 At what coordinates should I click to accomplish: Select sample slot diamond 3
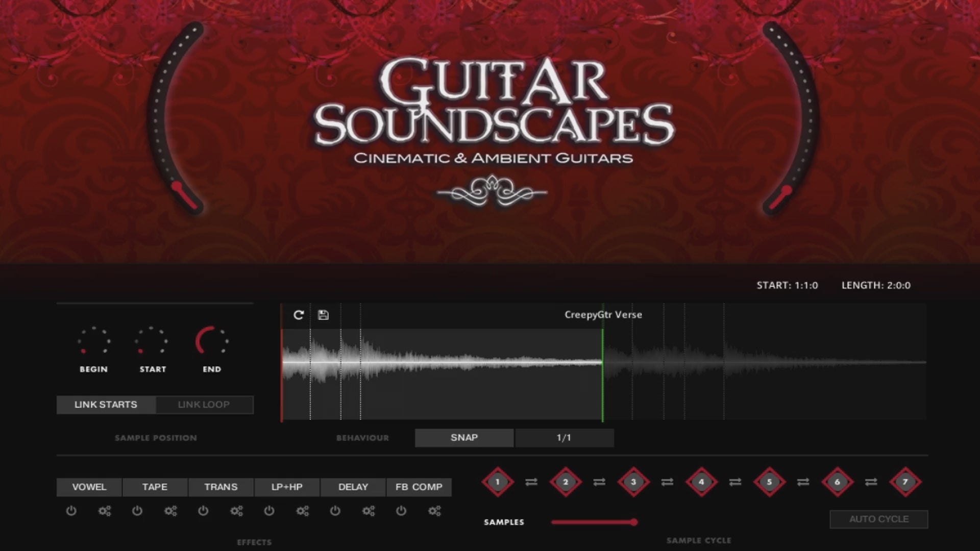coord(633,482)
